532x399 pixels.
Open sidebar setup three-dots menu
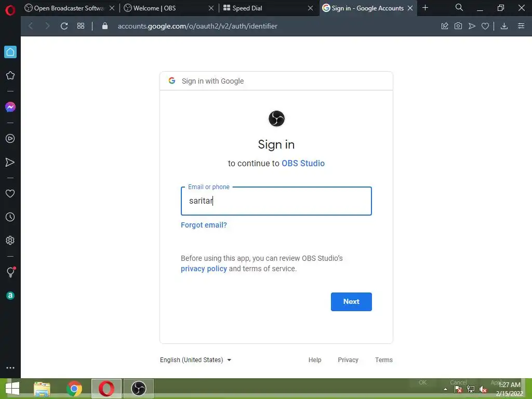pyautogui.click(x=10, y=368)
